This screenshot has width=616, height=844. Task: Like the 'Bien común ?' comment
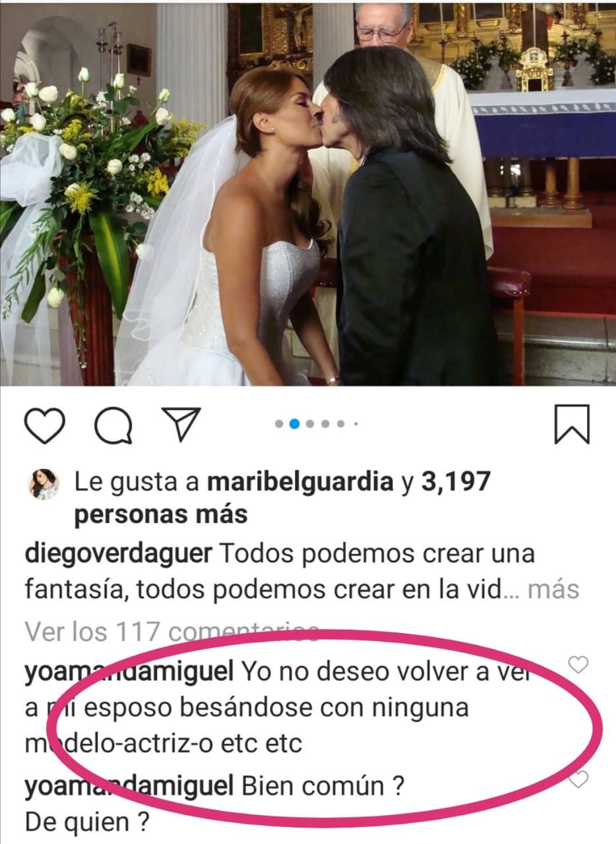[578, 780]
